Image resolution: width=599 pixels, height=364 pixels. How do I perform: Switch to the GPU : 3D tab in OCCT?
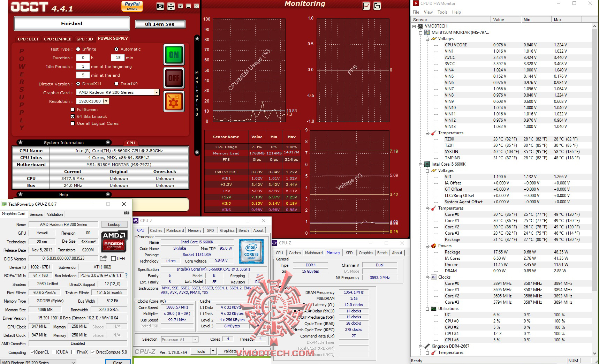point(85,39)
